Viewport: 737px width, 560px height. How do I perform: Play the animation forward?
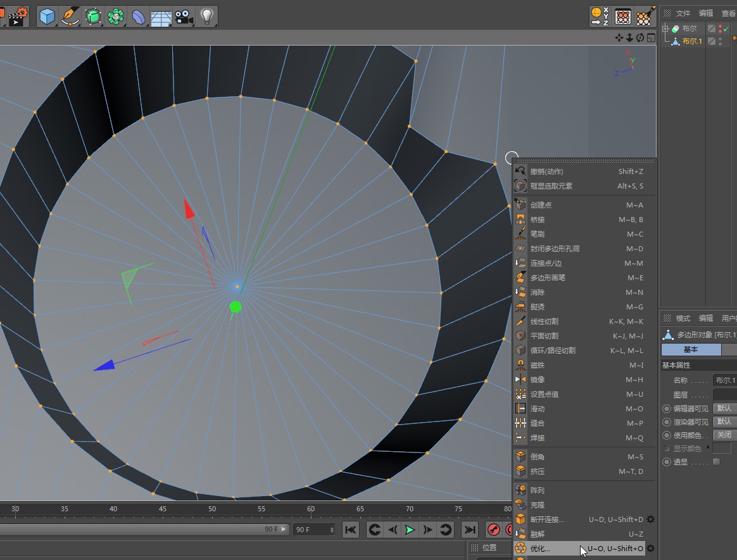pyautogui.click(x=410, y=530)
